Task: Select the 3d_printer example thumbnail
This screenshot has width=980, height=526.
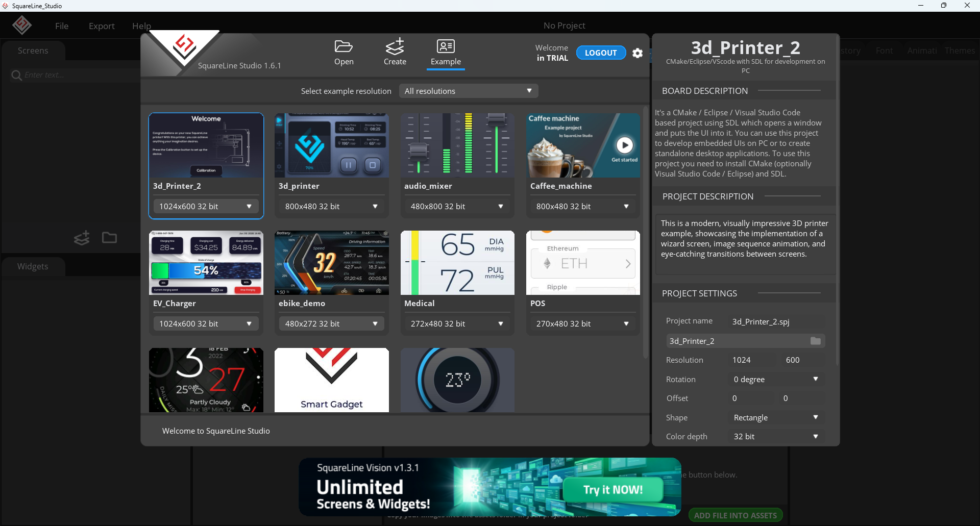Action: tap(332, 145)
